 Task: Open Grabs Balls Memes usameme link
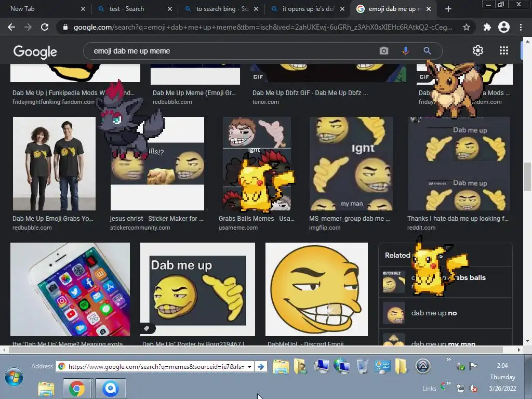257,219
